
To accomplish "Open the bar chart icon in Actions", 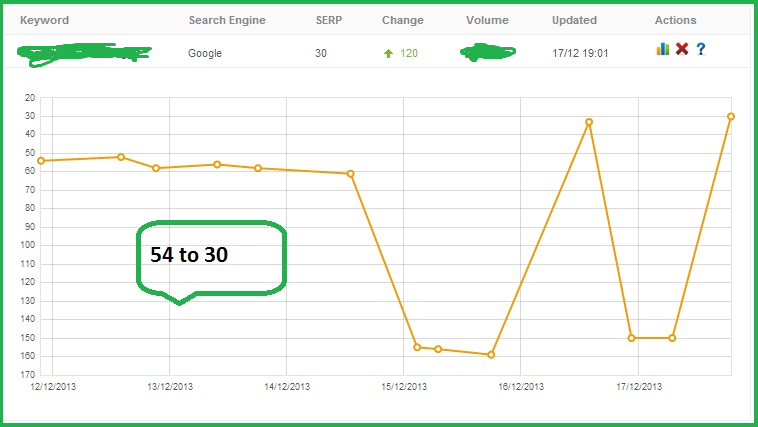I will click(x=663, y=48).
